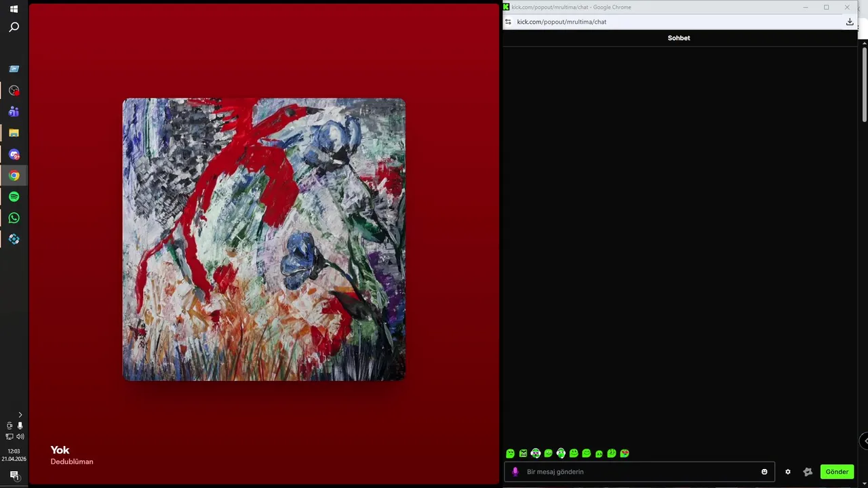Open Spotify from taskbar

14,197
